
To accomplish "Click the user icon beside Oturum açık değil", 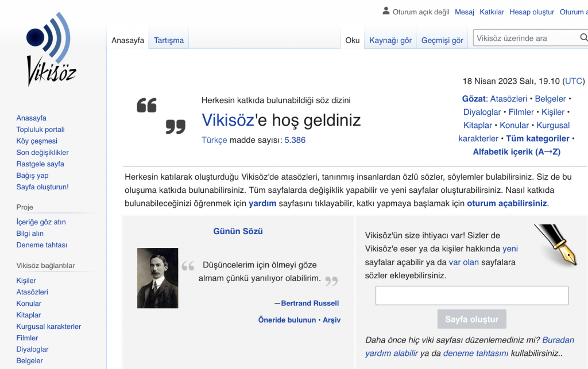I will point(386,11).
